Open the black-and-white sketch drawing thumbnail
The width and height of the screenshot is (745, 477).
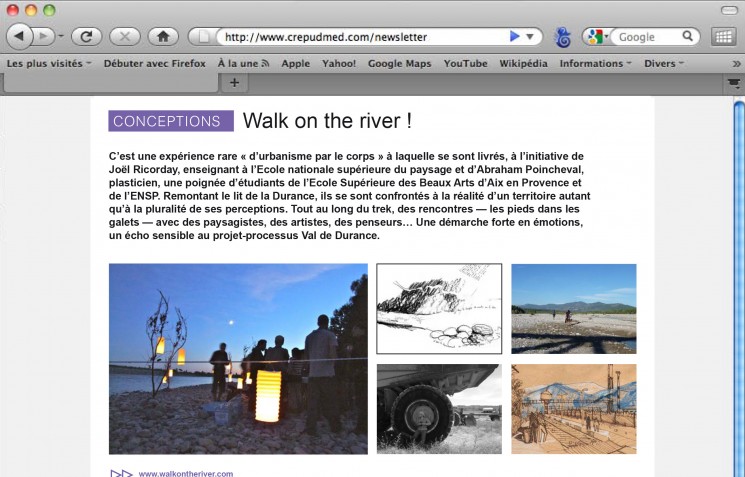(439, 309)
